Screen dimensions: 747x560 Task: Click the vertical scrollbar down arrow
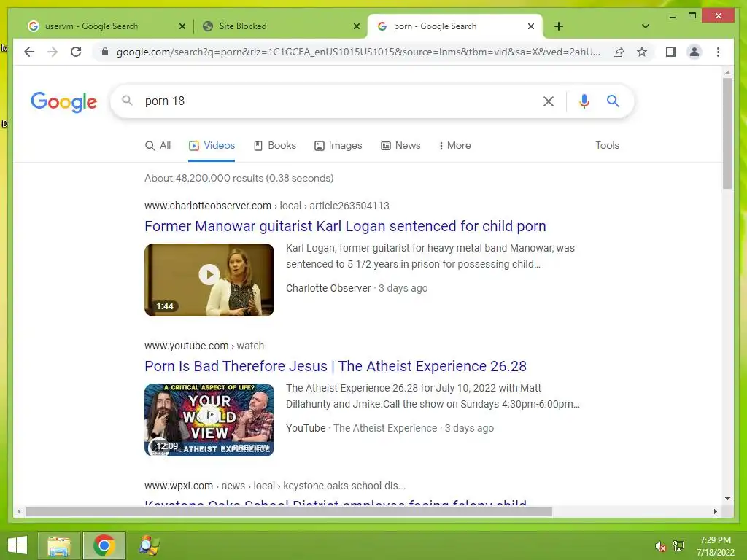[727, 499]
